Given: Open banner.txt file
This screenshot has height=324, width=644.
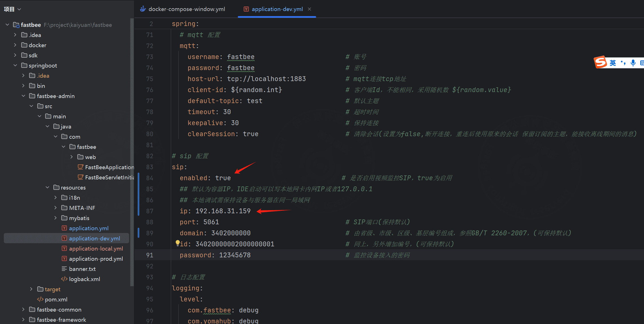Looking at the screenshot, I should (x=82, y=269).
